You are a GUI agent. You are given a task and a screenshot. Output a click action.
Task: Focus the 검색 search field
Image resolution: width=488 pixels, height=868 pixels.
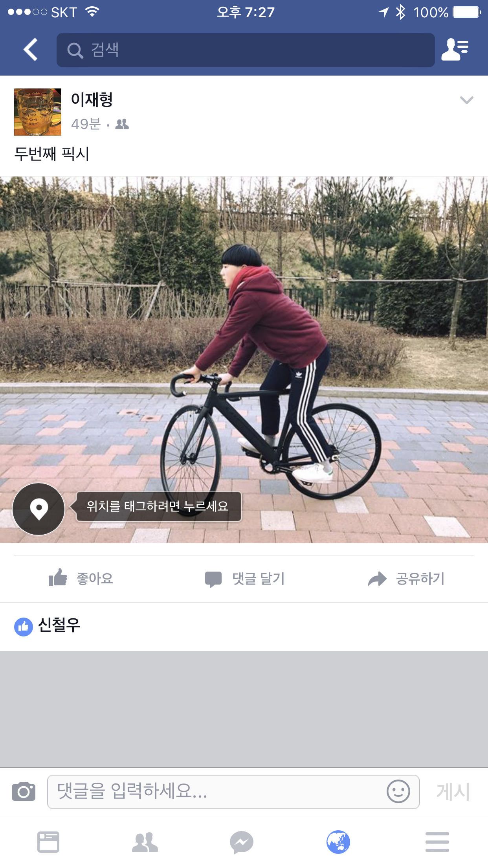pos(246,50)
